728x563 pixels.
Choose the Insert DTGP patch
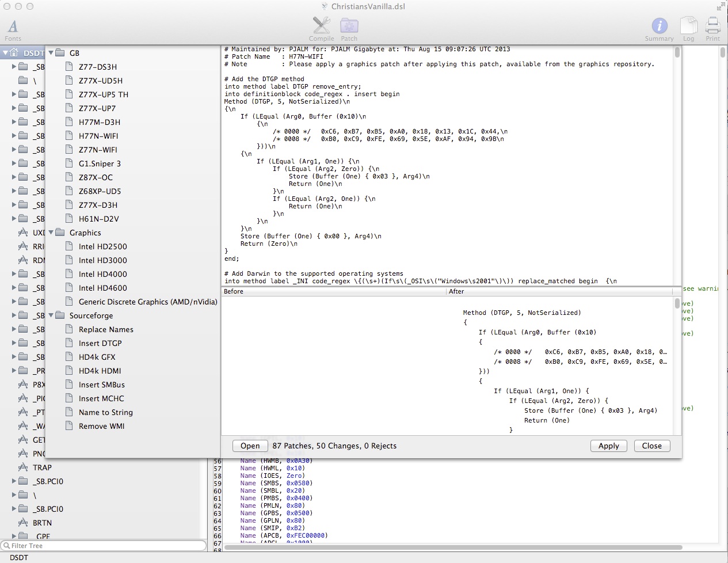pos(100,343)
